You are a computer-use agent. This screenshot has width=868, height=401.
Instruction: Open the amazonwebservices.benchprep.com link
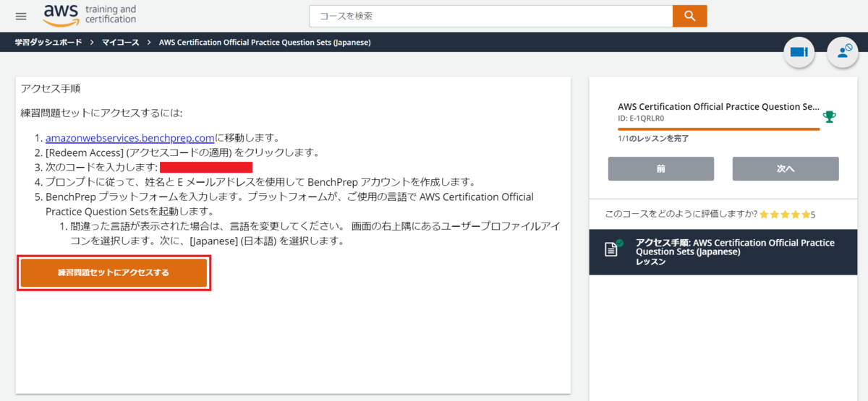click(x=130, y=137)
